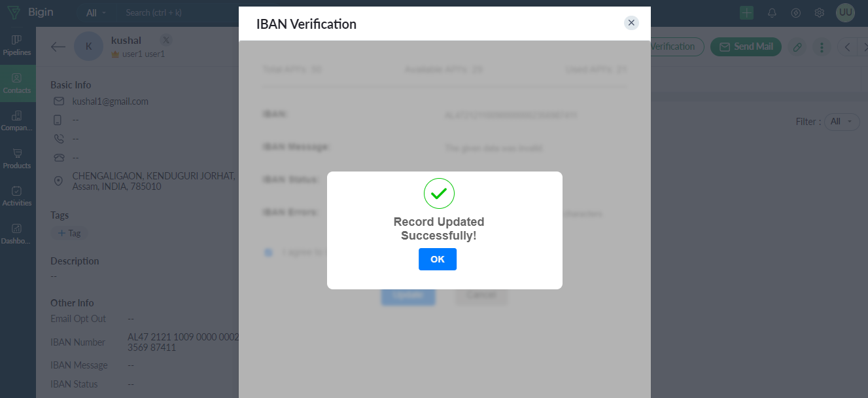Screen dimensions: 868x398
Task: Expand the All search scope dropdown
Action: click(96, 12)
